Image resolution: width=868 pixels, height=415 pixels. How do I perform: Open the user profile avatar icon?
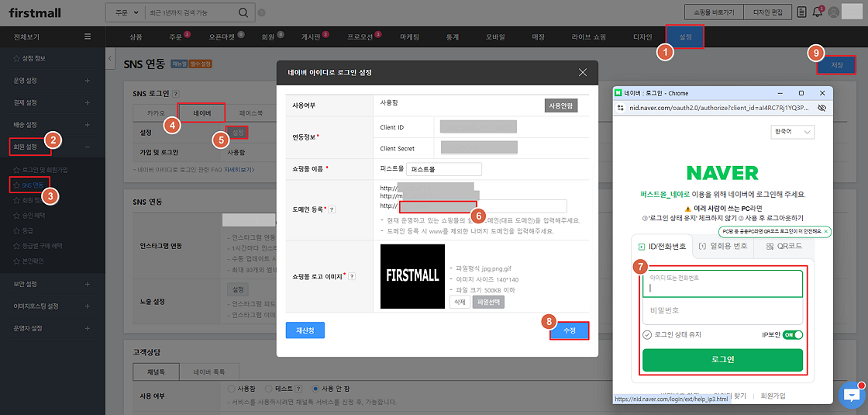833,12
